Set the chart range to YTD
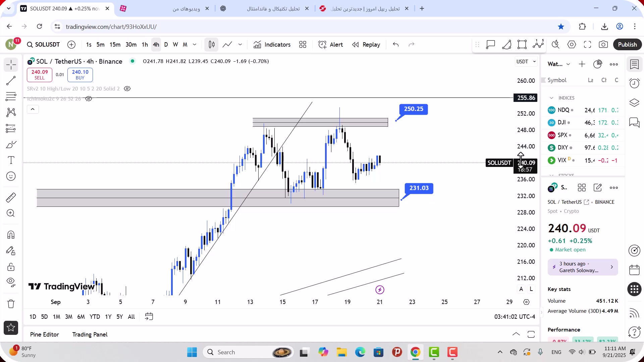Image resolution: width=644 pixels, height=362 pixels. click(x=95, y=317)
